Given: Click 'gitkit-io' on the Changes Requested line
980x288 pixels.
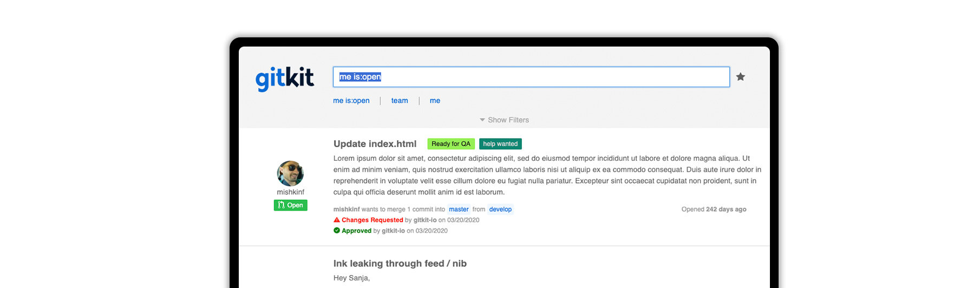Looking at the screenshot, I should coord(425,220).
